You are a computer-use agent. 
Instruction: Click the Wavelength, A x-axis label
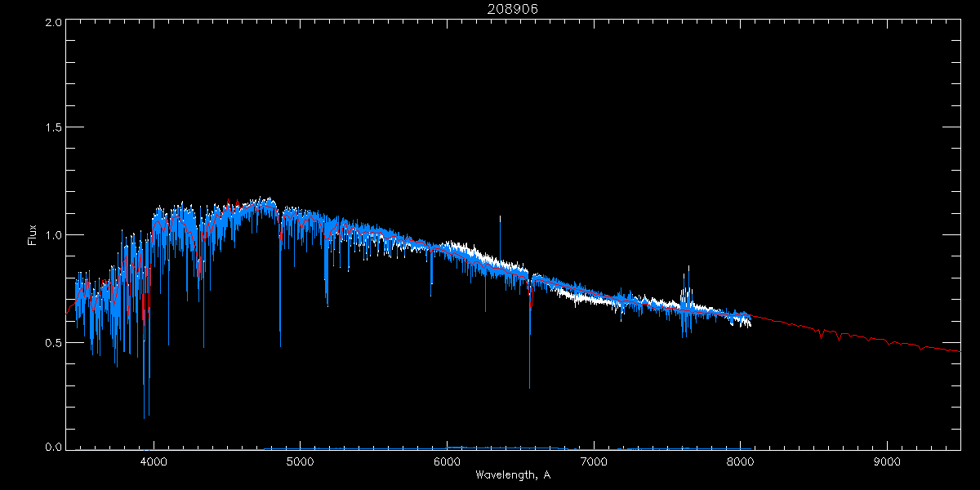coord(513,474)
